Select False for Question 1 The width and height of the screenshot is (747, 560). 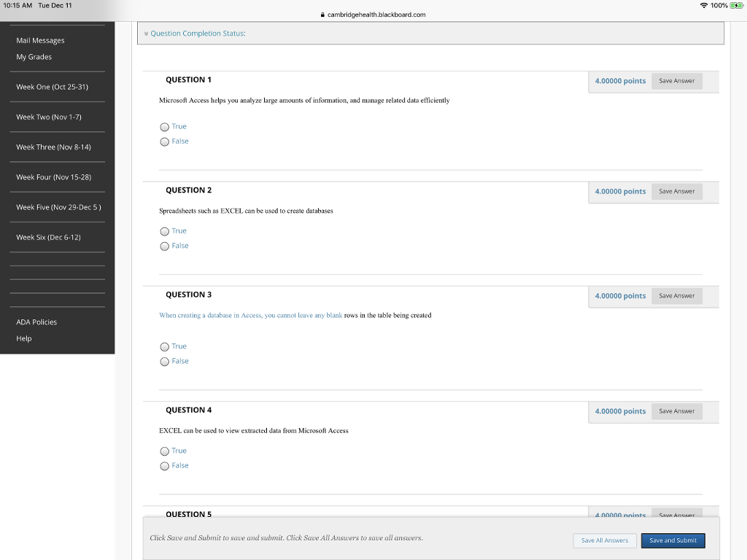[x=164, y=141]
